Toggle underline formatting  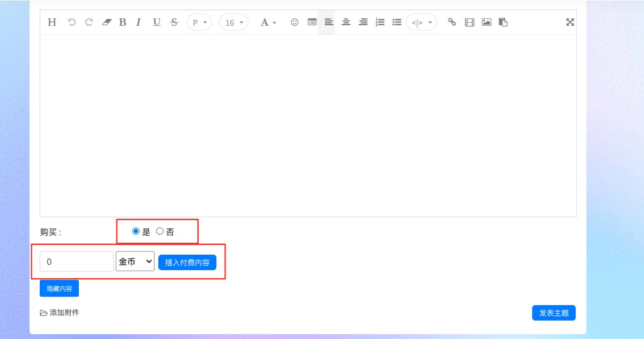[156, 23]
